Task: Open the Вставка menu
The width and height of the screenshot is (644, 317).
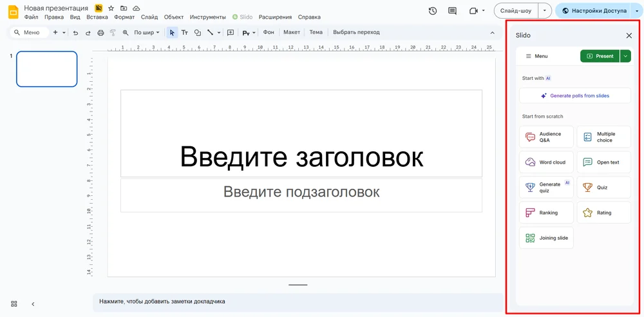Action: point(97,17)
